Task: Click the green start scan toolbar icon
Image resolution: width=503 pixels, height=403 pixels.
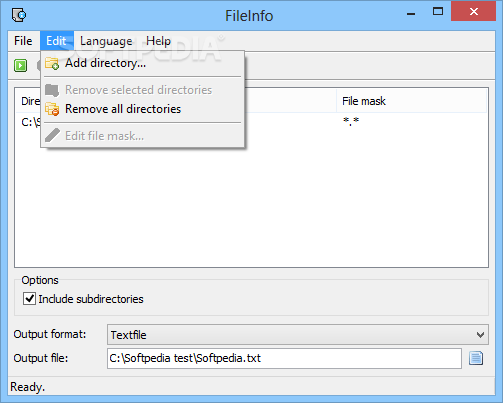Action: [x=21, y=65]
